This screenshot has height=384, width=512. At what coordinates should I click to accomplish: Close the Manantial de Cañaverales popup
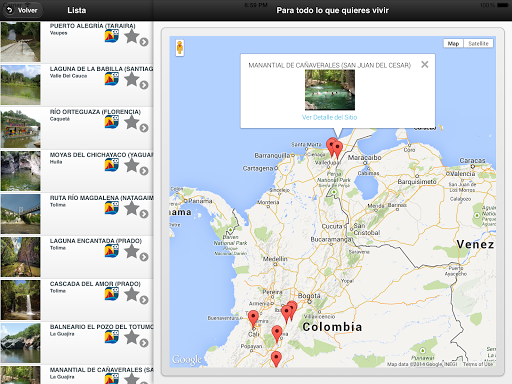click(425, 64)
